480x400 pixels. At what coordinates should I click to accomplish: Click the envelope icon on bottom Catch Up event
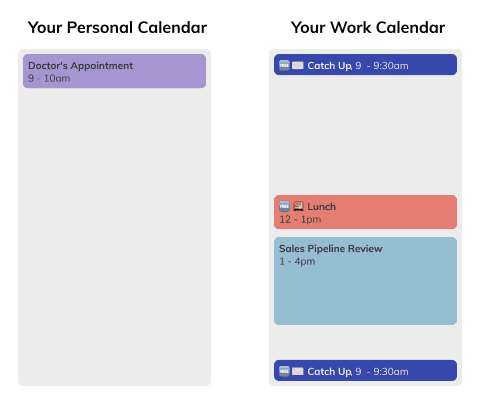[298, 371]
